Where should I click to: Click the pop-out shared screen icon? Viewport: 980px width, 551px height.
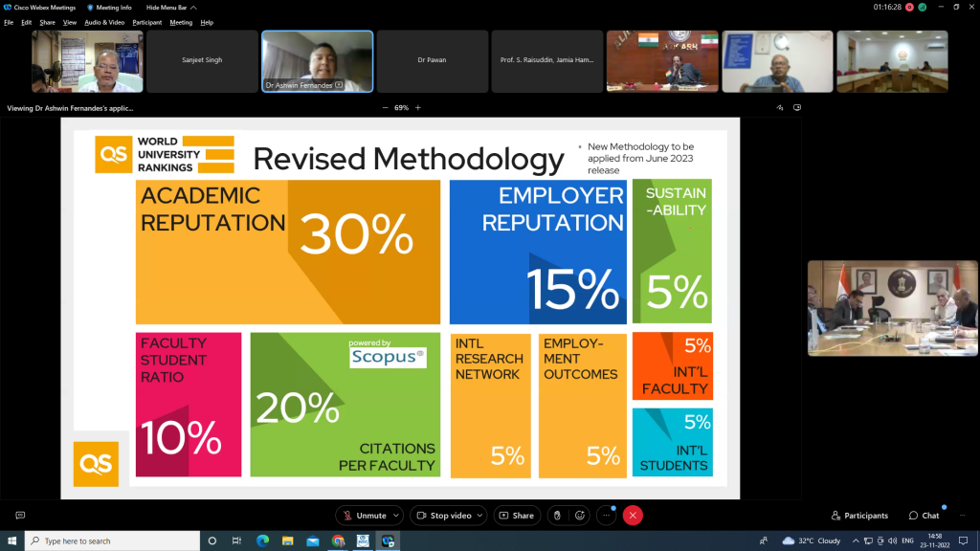click(797, 107)
